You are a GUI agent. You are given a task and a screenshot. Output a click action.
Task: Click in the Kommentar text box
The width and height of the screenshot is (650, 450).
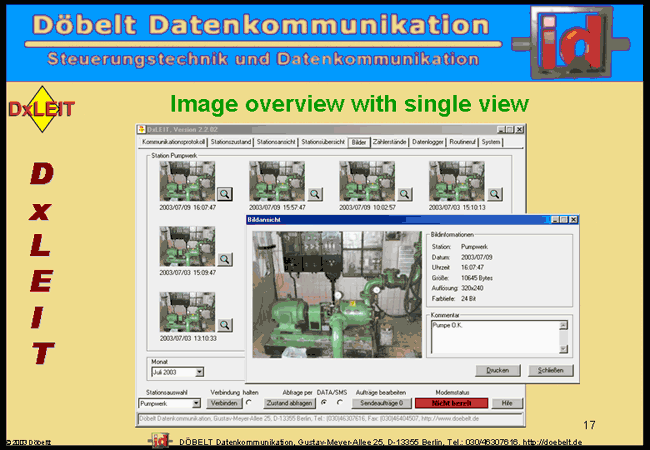pos(495,337)
